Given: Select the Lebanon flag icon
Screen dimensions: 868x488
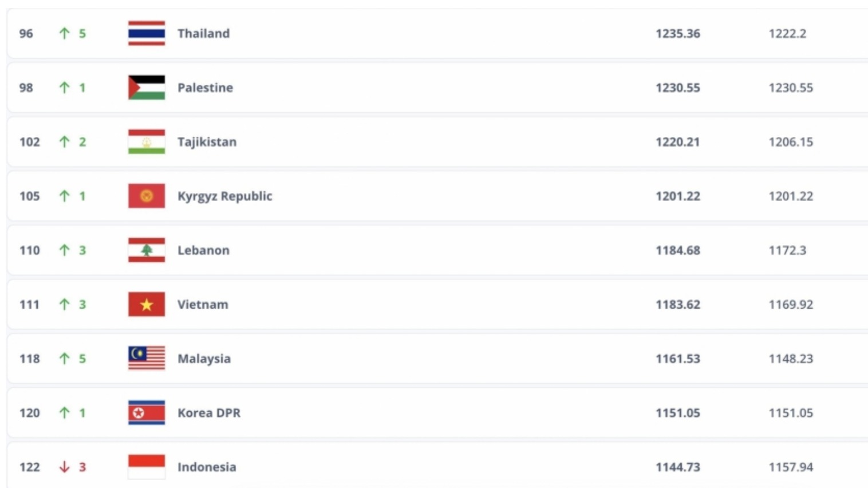Looking at the screenshot, I should click(147, 250).
